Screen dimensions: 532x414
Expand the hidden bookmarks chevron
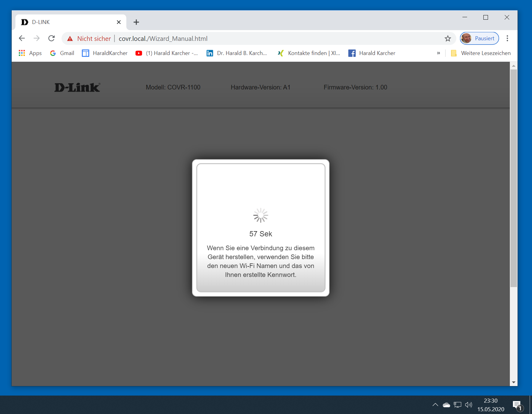point(438,53)
